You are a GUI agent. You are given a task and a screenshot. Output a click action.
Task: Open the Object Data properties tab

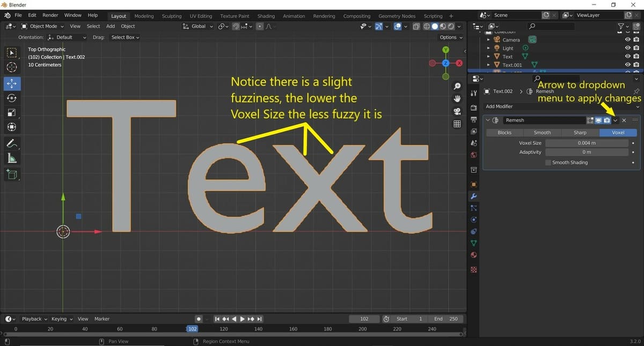pos(474,244)
